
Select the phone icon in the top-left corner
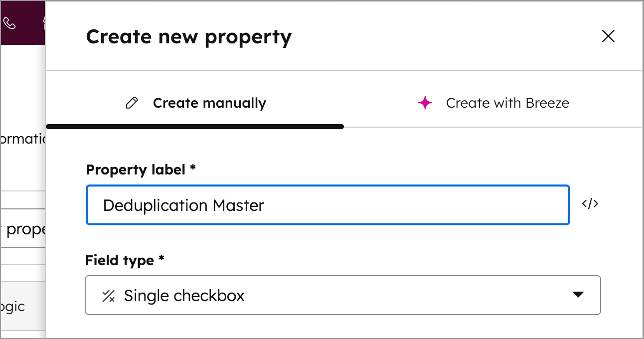point(9,23)
